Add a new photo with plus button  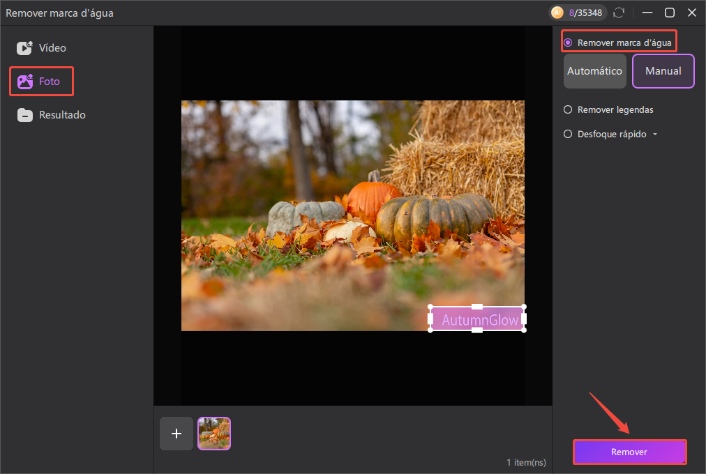coord(176,433)
